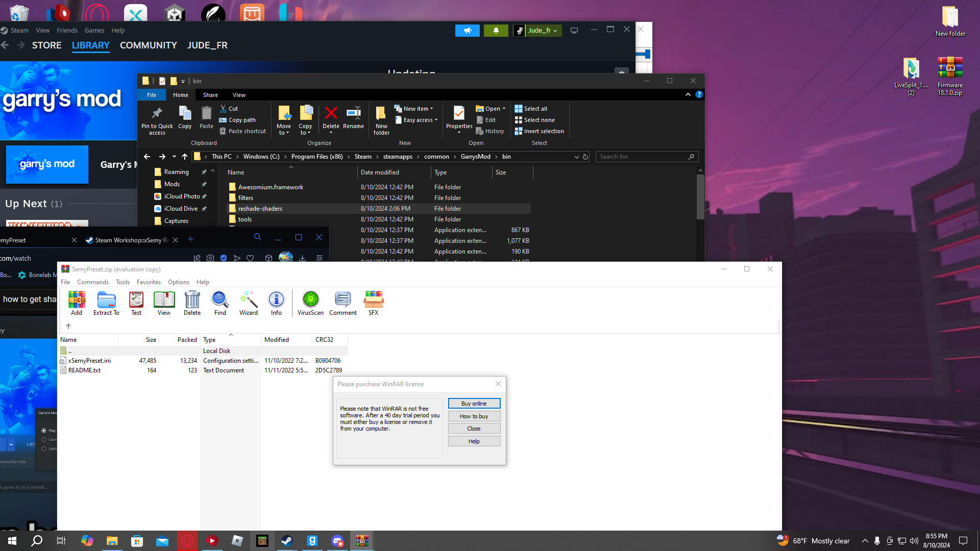Image resolution: width=980 pixels, height=551 pixels.
Task: Switch to the Share ribbon tab
Action: click(x=210, y=95)
